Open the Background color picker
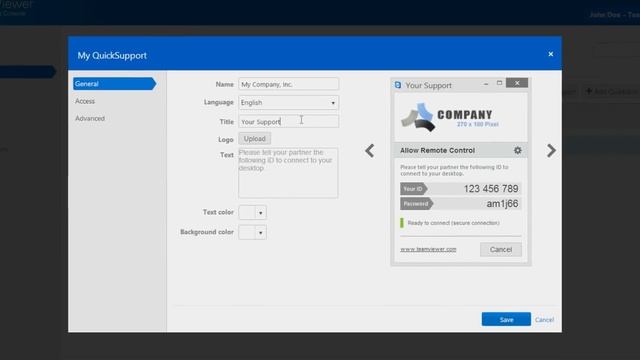Viewport: 640px width, 360px height. tap(253, 232)
